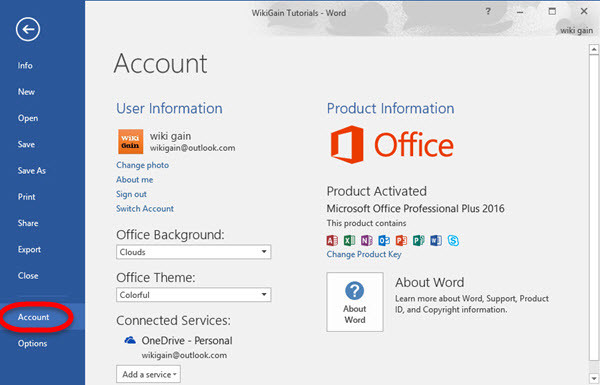
Task: Click the Product Information heading
Action: pyautogui.click(x=390, y=108)
